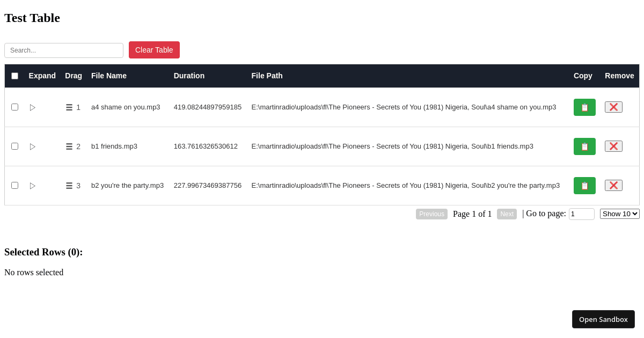Grab the drag handle of row 1
The width and height of the screenshot is (644, 338).
pos(69,107)
